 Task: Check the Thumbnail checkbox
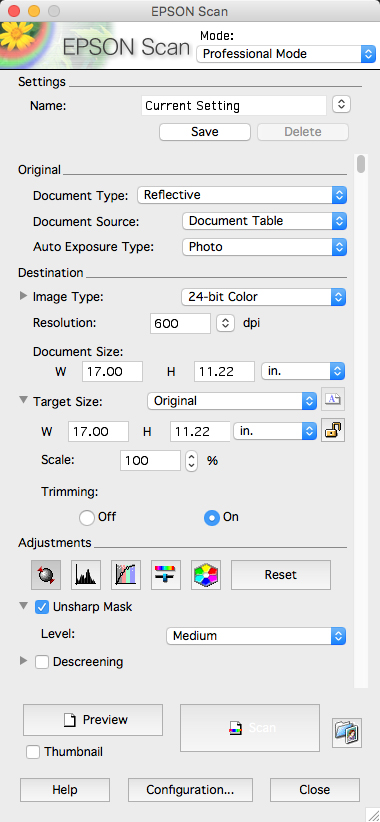pyautogui.click(x=33, y=752)
